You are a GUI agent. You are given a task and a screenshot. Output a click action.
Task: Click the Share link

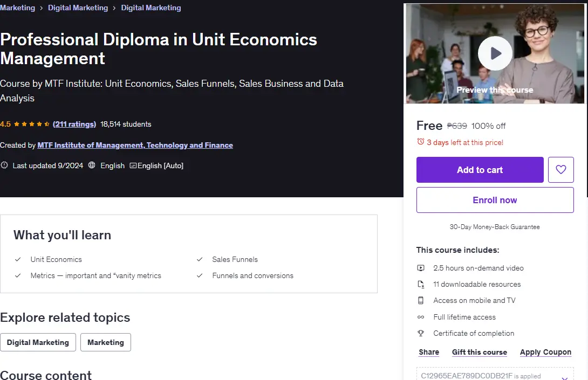pyautogui.click(x=429, y=352)
